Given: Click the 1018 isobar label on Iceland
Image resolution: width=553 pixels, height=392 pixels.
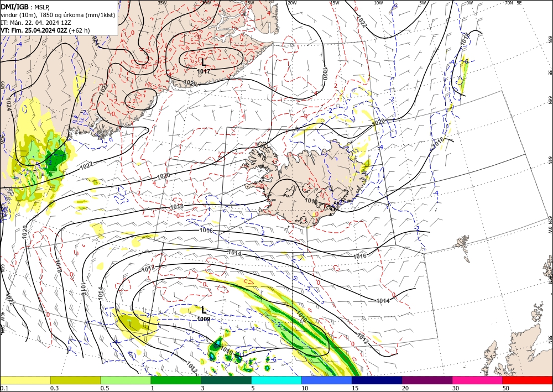Looking at the screenshot, I should (x=310, y=201).
